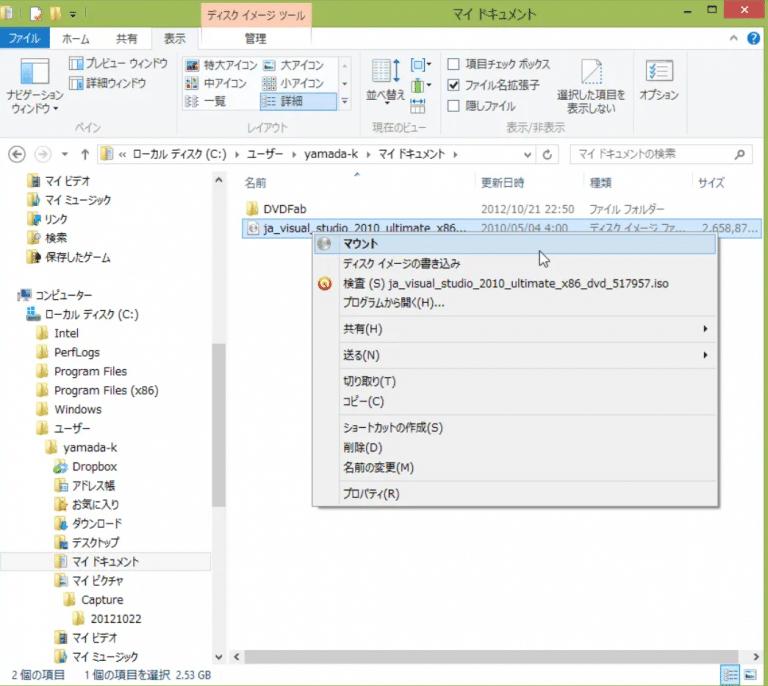Select List (一覧) layout
The image size is (768, 686).
pyautogui.click(x=206, y=101)
